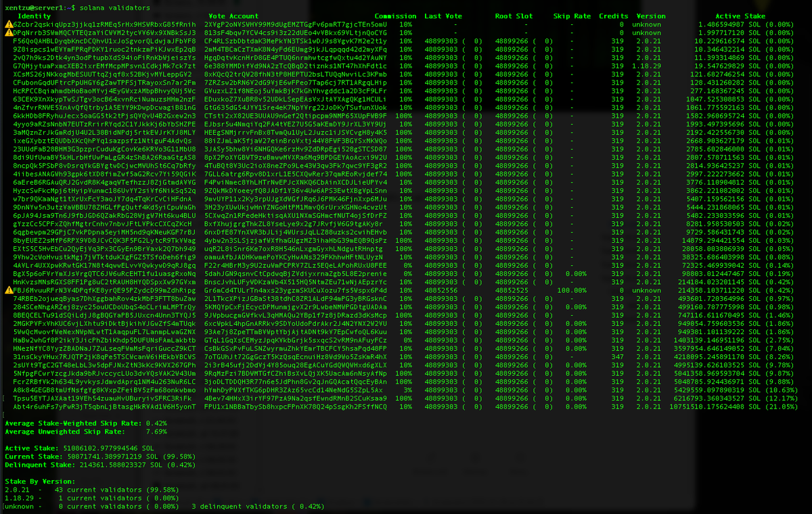Click identity starting with F56QoQAHBLDyqbKnc
Viewport: 812px width, 514px height.
click(x=104, y=41)
